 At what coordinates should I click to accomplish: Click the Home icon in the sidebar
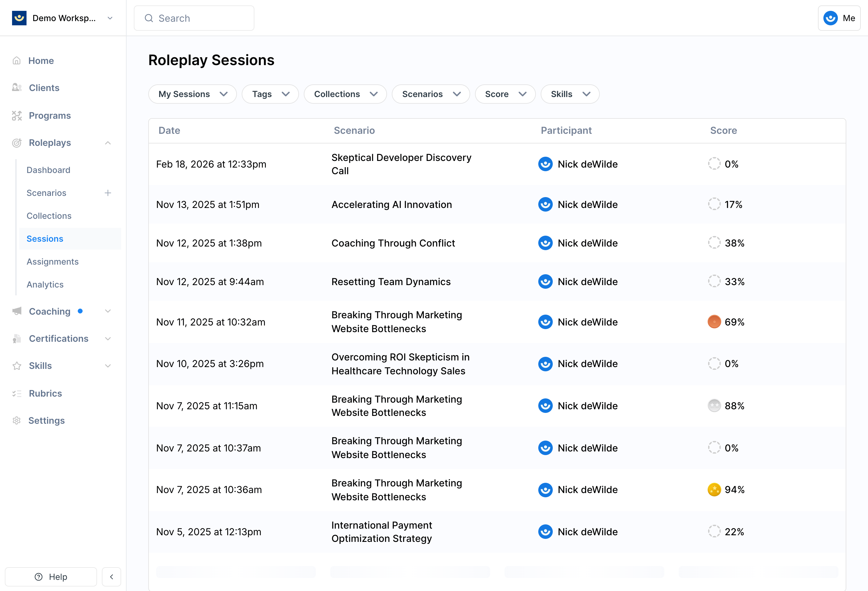(17, 61)
